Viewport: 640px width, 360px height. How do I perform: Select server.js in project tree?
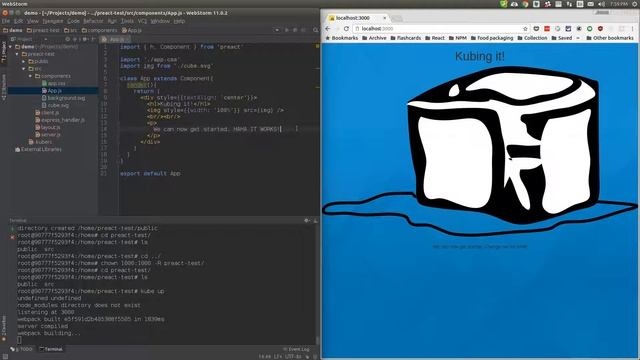click(x=48, y=135)
